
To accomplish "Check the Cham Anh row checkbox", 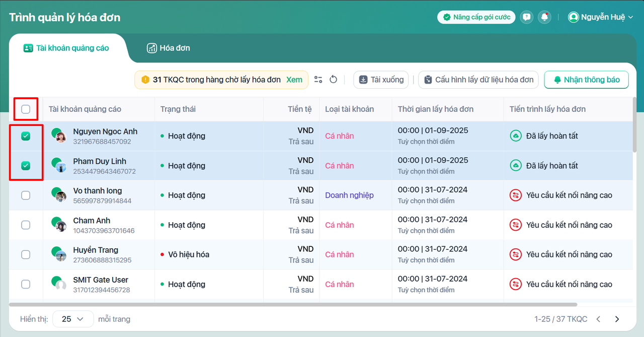I will [x=26, y=225].
